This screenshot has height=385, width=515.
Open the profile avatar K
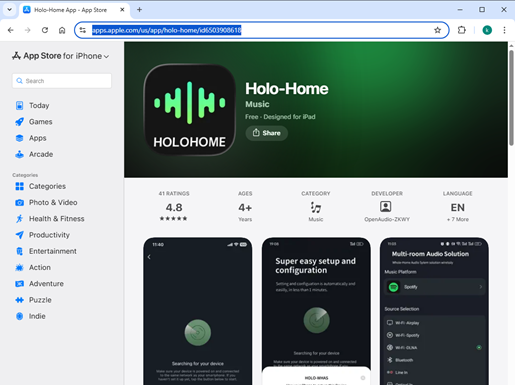pyautogui.click(x=487, y=30)
